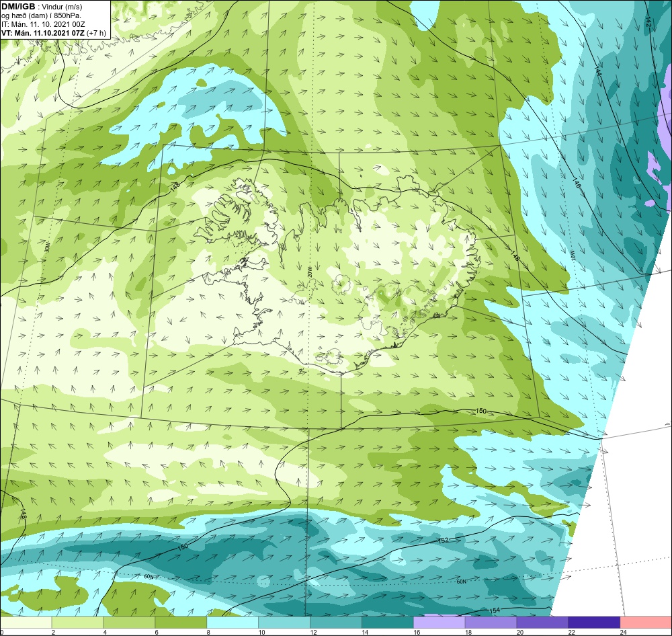
Task: Click the '142' height contour label
Action: click(x=648, y=22)
